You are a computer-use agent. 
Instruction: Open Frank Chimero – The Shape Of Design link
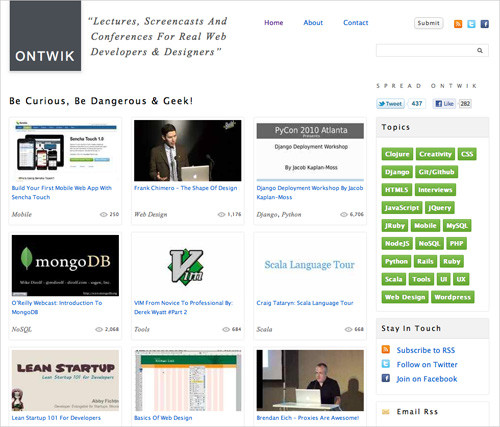pyautogui.click(x=186, y=188)
